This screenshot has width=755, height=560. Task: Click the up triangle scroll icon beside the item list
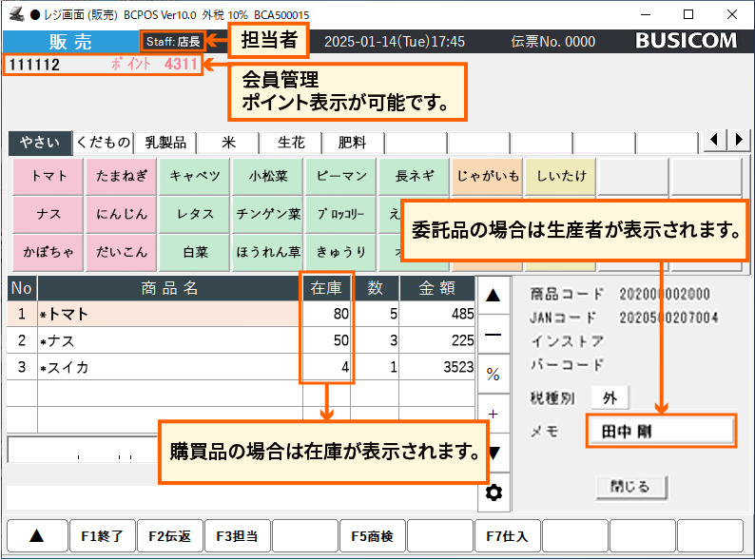tap(494, 296)
